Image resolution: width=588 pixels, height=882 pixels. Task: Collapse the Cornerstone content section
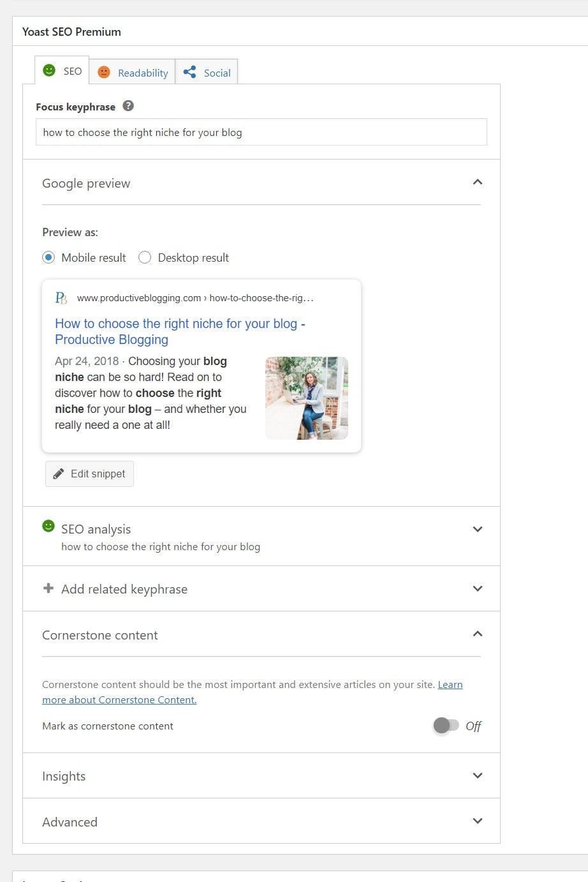tap(478, 634)
